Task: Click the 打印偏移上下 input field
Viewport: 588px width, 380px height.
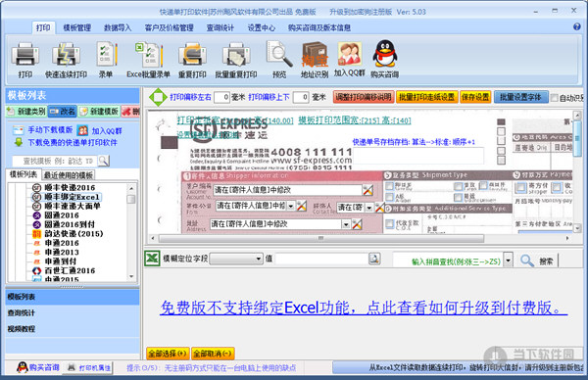Action: (x=301, y=97)
